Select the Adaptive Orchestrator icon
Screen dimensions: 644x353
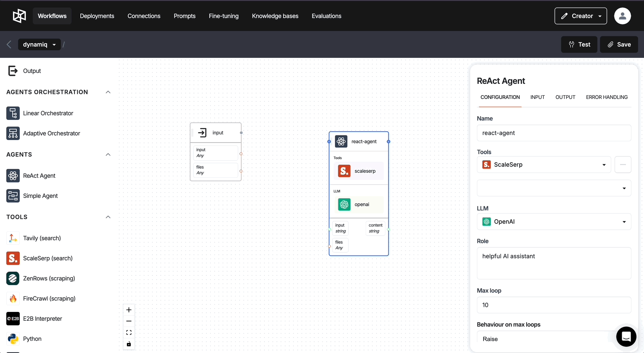click(13, 133)
